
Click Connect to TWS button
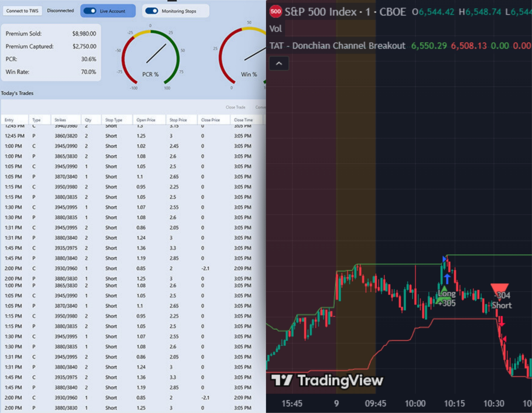22,11
